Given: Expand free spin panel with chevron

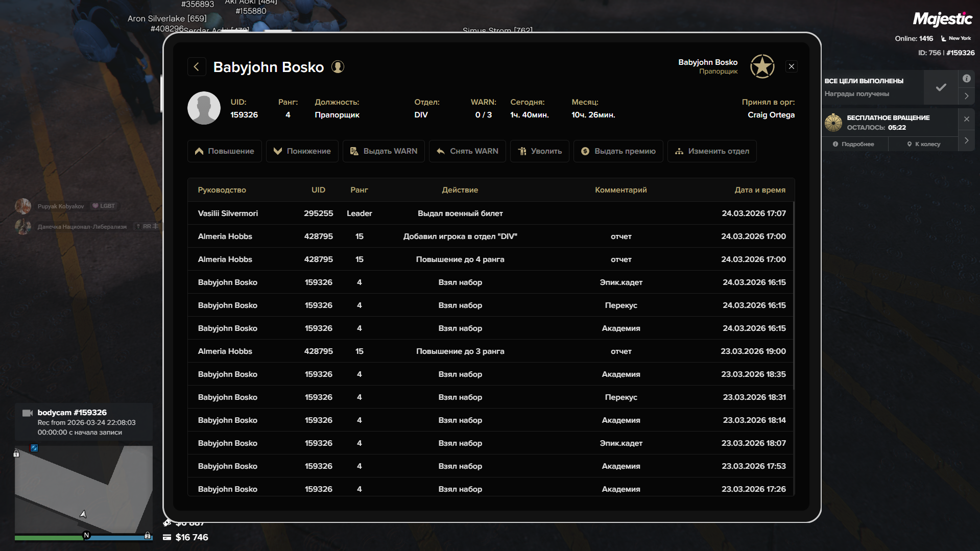Looking at the screenshot, I should (x=966, y=140).
